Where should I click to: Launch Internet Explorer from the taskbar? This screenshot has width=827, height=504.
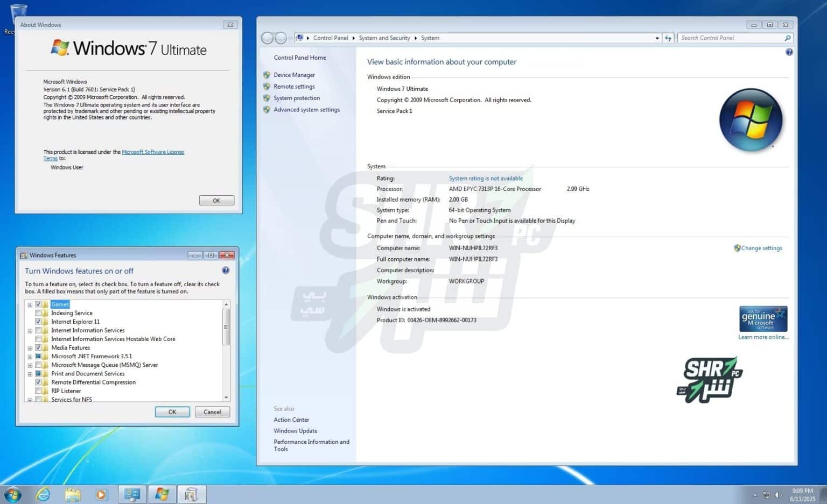coord(43,494)
